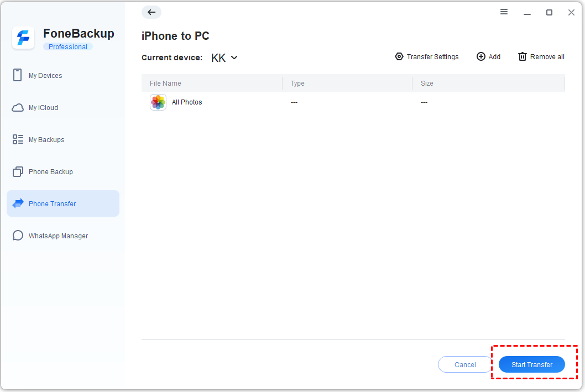Go to Phone Backup section
This screenshot has width=585, height=392.
pos(63,171)
